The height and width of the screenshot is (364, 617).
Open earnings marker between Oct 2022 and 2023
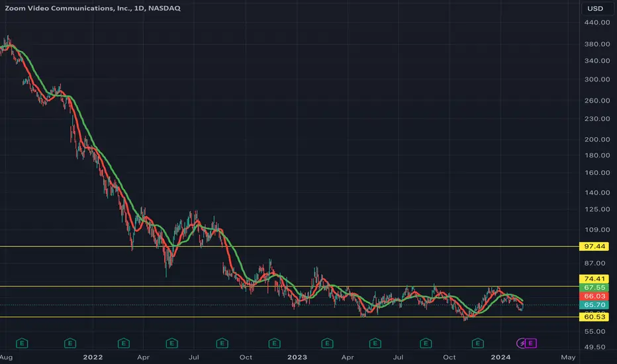point(274,343)
